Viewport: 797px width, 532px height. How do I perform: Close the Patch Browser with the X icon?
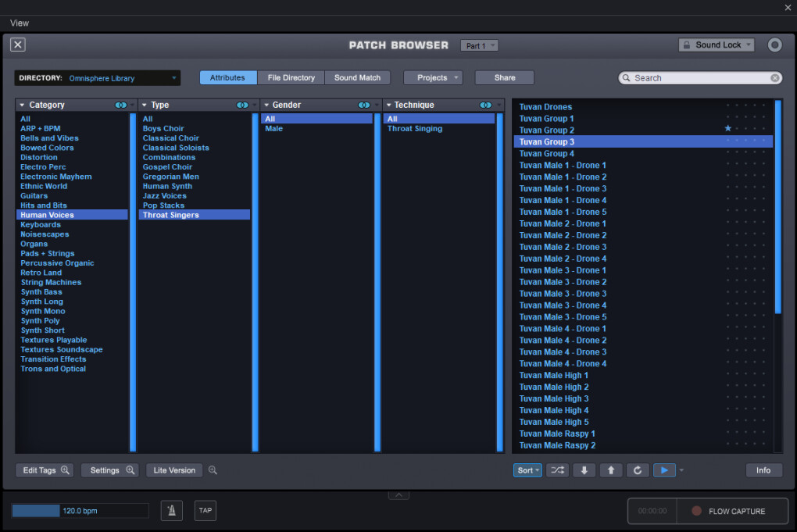18,45
